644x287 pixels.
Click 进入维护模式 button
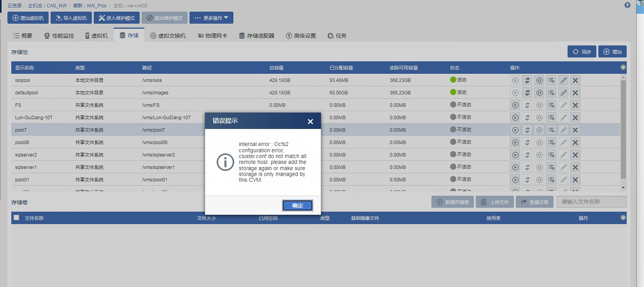pos(117,18)
